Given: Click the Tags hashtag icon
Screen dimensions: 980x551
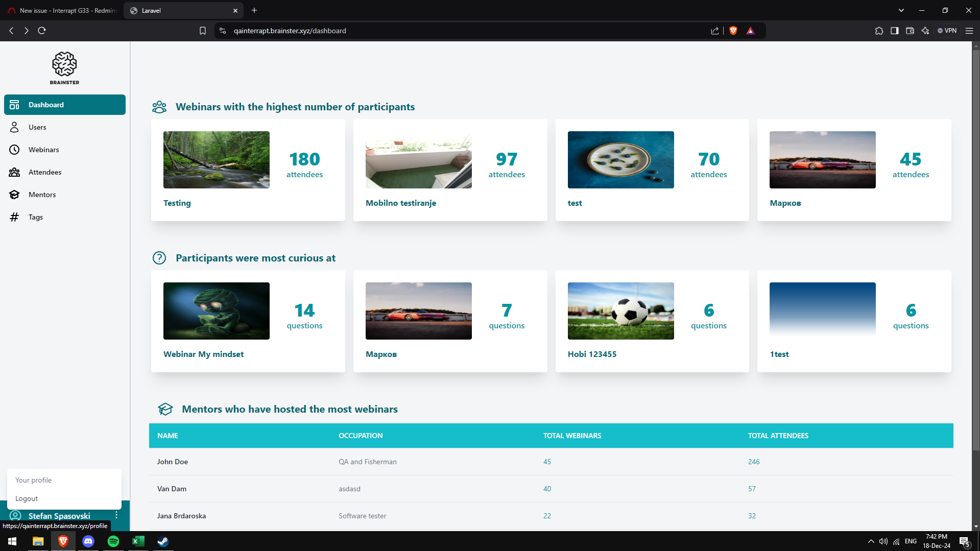Looking at the screenshot, I should [14, 217].
